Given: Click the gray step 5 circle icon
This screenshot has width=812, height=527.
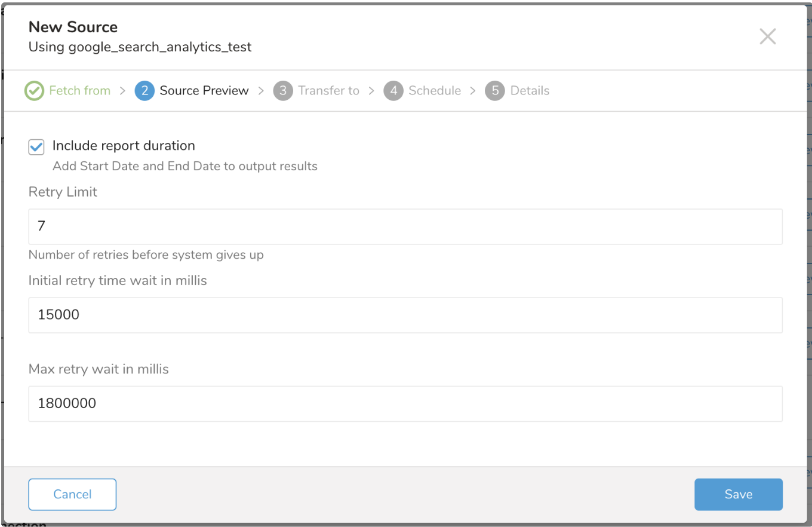Looking at the screenshot, I should [x=495, y=91].
